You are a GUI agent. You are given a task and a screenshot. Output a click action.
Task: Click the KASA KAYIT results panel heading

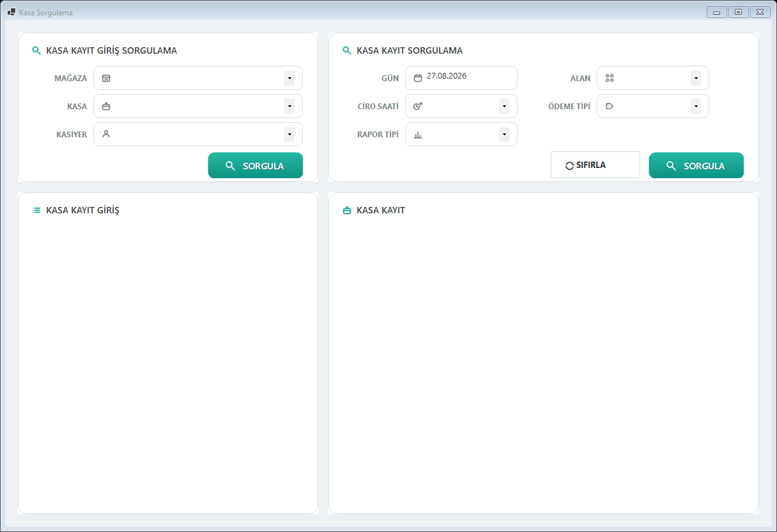click(x=381, y=210)
